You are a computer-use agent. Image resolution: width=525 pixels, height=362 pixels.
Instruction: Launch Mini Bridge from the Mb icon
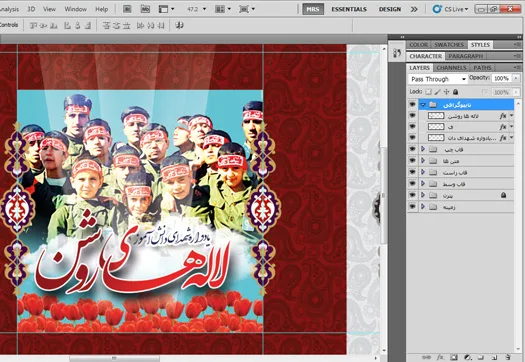click(x=145, y=9)
